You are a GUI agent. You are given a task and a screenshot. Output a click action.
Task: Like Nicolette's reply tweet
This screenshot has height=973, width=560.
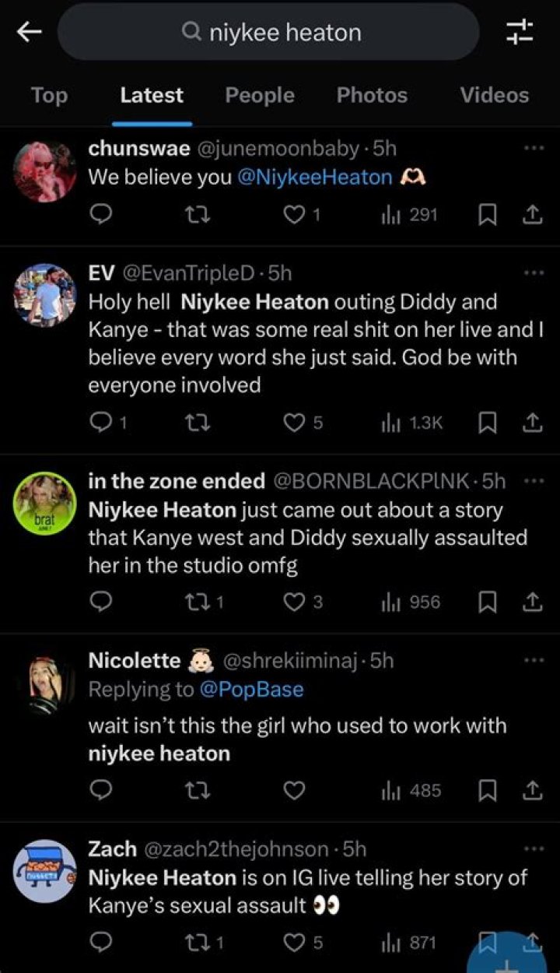[293, 791]
